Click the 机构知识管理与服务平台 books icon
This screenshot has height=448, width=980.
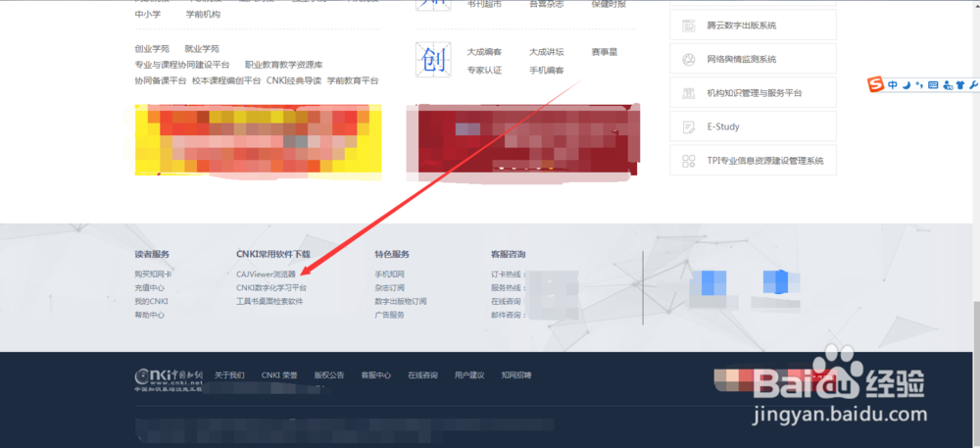coord(689,93)
